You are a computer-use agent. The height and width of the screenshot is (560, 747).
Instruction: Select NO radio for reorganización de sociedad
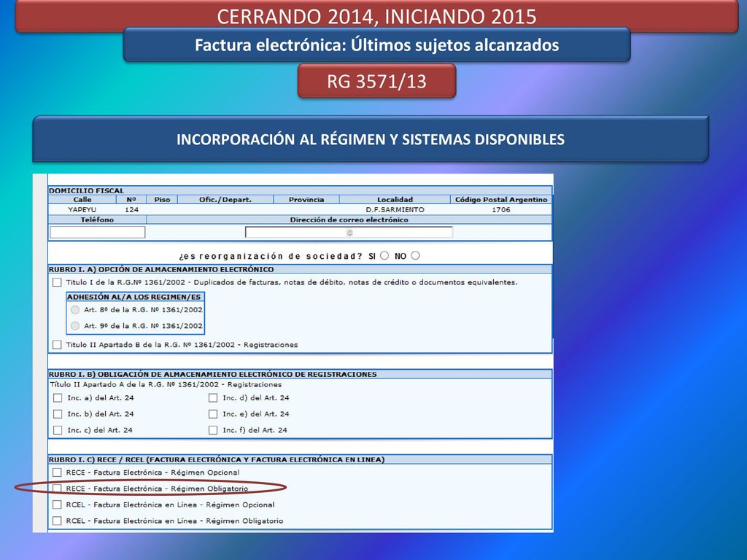(415, 256)
